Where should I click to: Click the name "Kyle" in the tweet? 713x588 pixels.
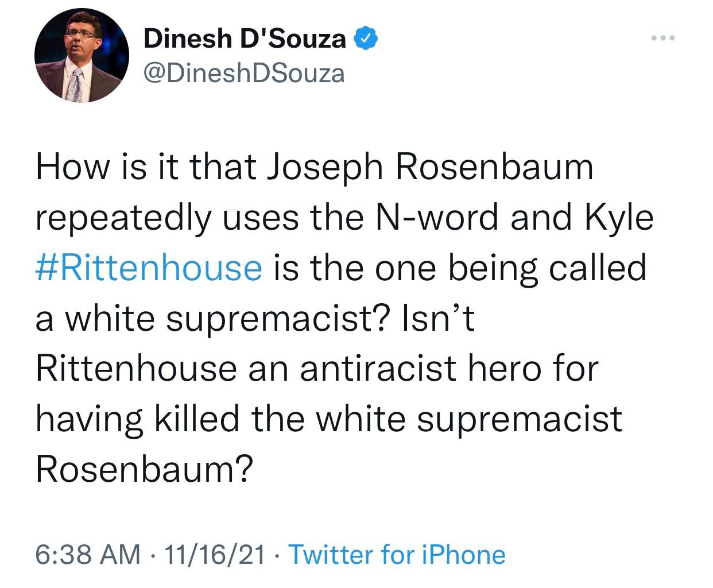(619, 218)
